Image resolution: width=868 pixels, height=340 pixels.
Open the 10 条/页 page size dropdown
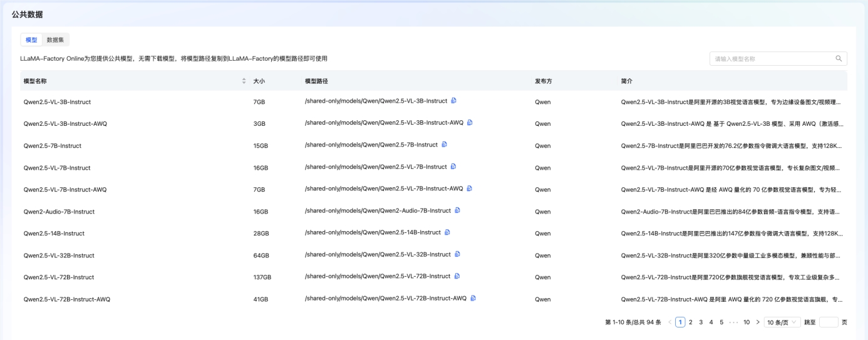(x=782, y=322)
